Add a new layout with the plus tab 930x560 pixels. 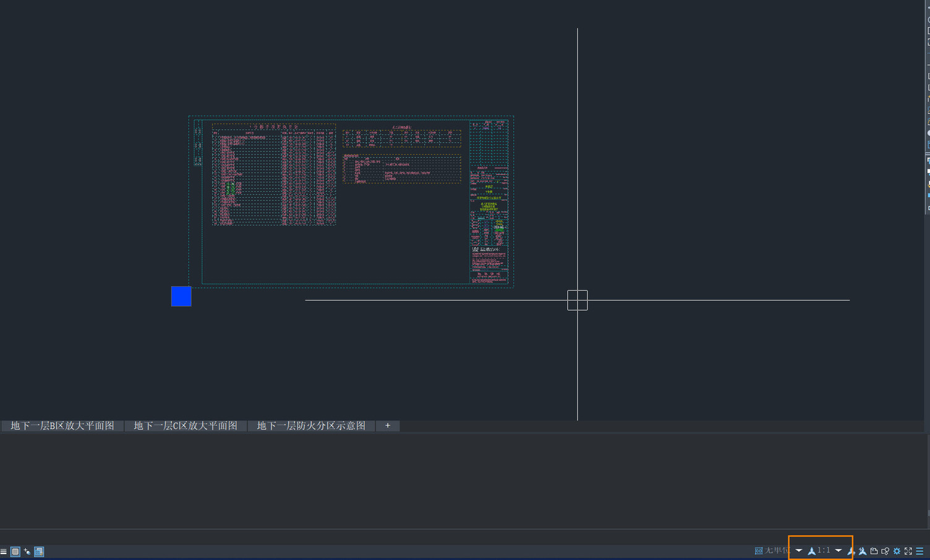click(x=388, y=426)
